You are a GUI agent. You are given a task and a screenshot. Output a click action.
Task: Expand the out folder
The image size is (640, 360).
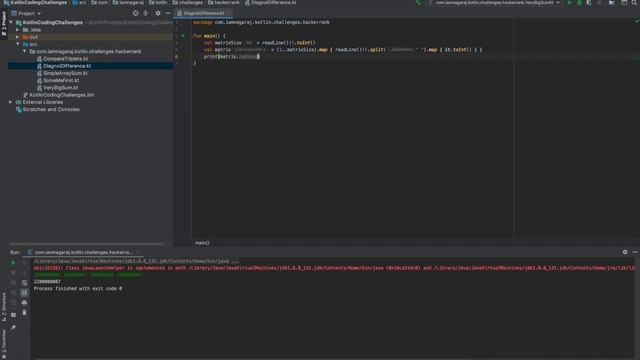[18, 37]
